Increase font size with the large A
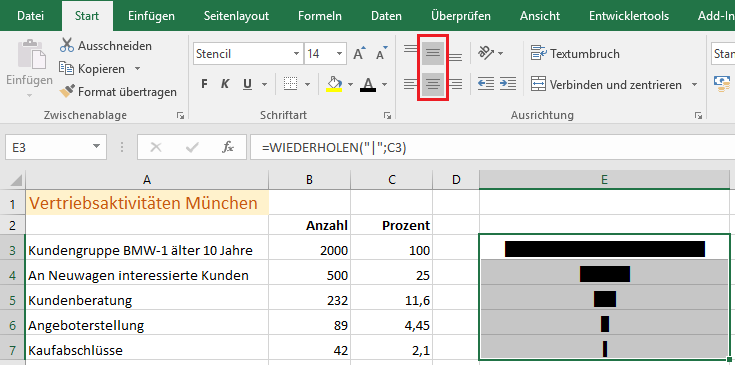The height and width of the screenshot is (365, 735). point(359,53)
